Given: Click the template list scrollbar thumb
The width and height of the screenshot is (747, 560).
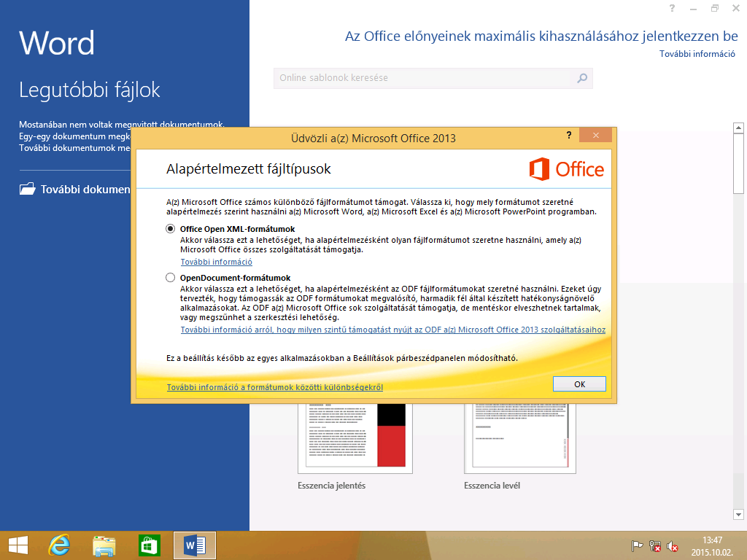Looking at the screenshot, I should coord(738,163).
